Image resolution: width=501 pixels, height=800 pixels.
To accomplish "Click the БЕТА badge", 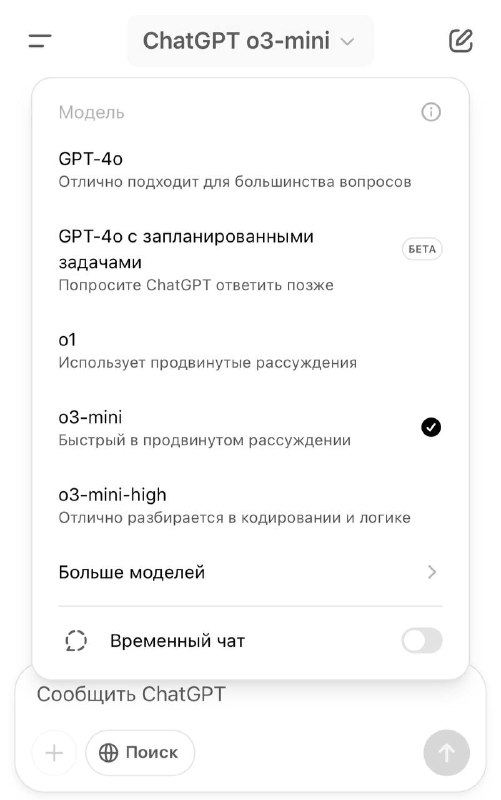I will (422, 249).
